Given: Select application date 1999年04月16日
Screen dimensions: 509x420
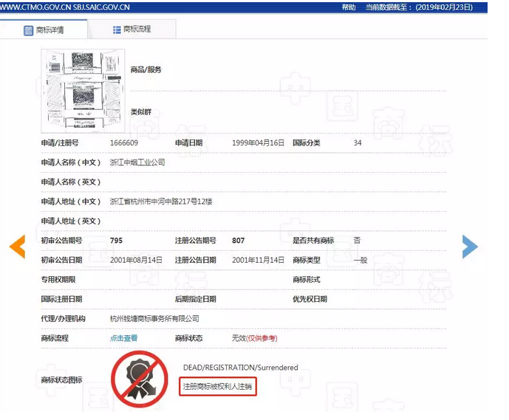Looking at the screenshot, I should pyautogui.click(x=258, y=142).
